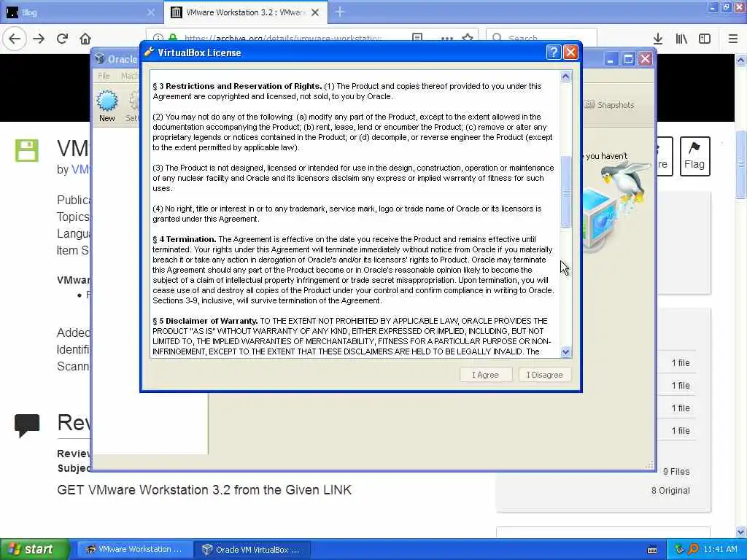This screenshot has height=560, width=747.
Task: Toggle reader view icon in address bar
Action: tap(417, 38)
